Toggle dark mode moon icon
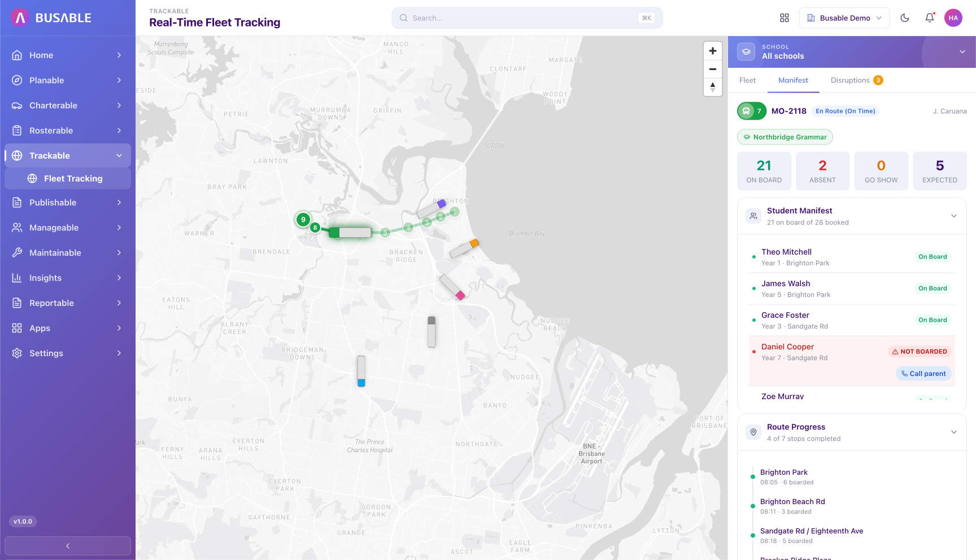Screen dimensions: 976x560 click(x=905, y=18)
